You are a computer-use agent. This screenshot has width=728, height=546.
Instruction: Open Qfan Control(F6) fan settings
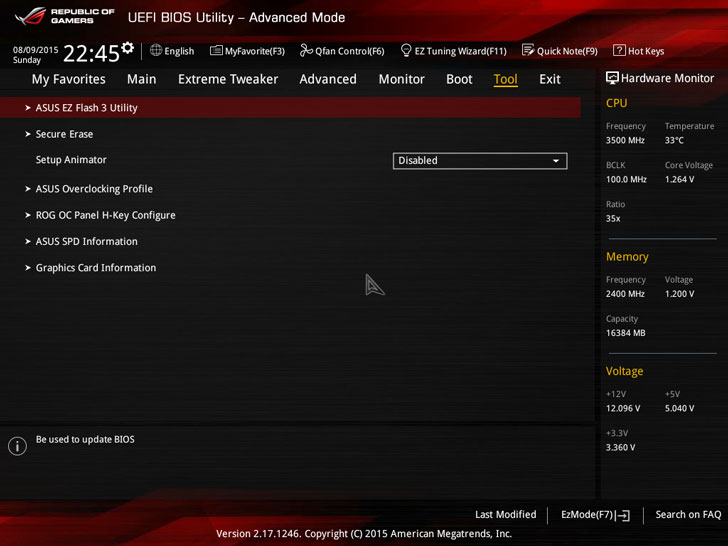pos(342,51)
